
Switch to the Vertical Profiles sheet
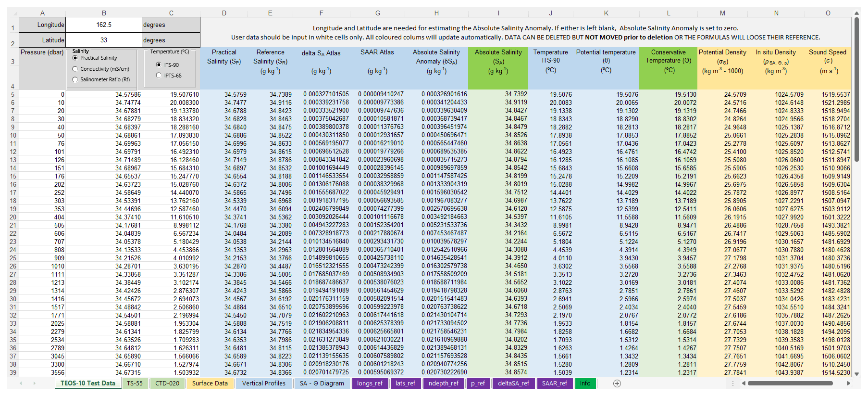point(263,383)
